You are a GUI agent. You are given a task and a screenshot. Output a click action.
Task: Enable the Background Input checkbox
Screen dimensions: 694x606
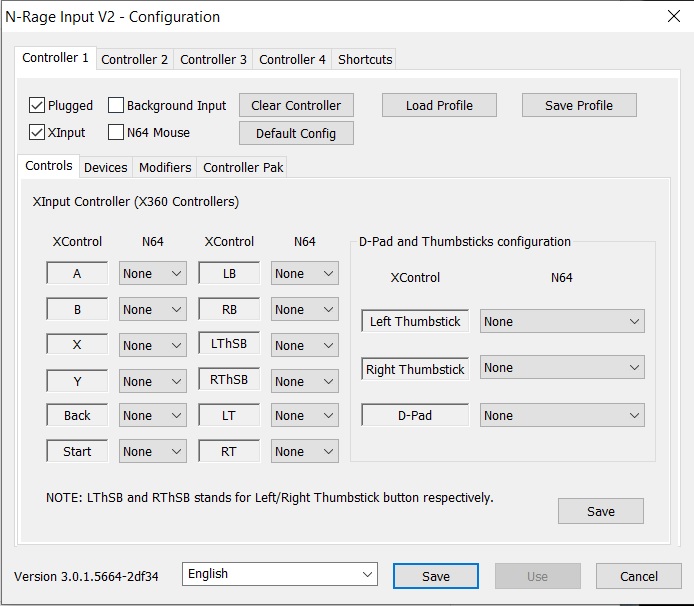click(x=116, y=105)
